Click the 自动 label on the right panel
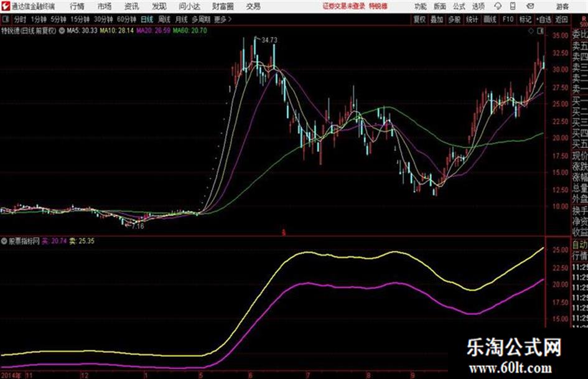 pyautogui.click(x=580, y=245)
